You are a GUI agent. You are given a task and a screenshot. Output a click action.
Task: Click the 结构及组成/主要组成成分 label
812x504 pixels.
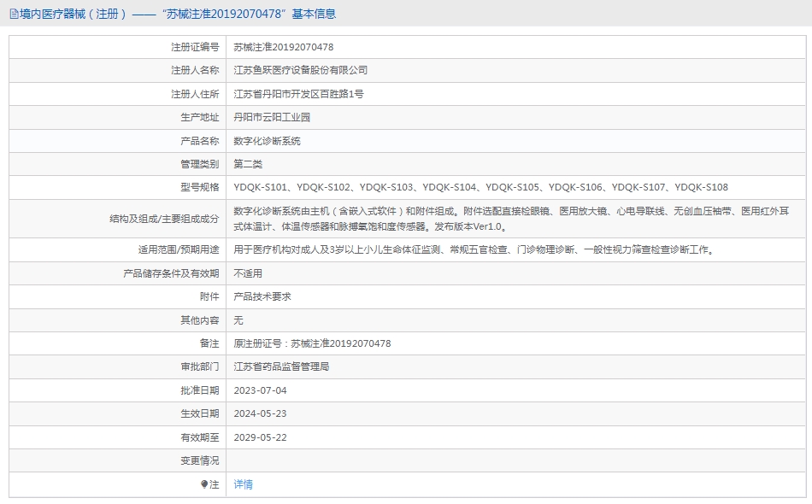pyautogui.click(x=164, y=219)
